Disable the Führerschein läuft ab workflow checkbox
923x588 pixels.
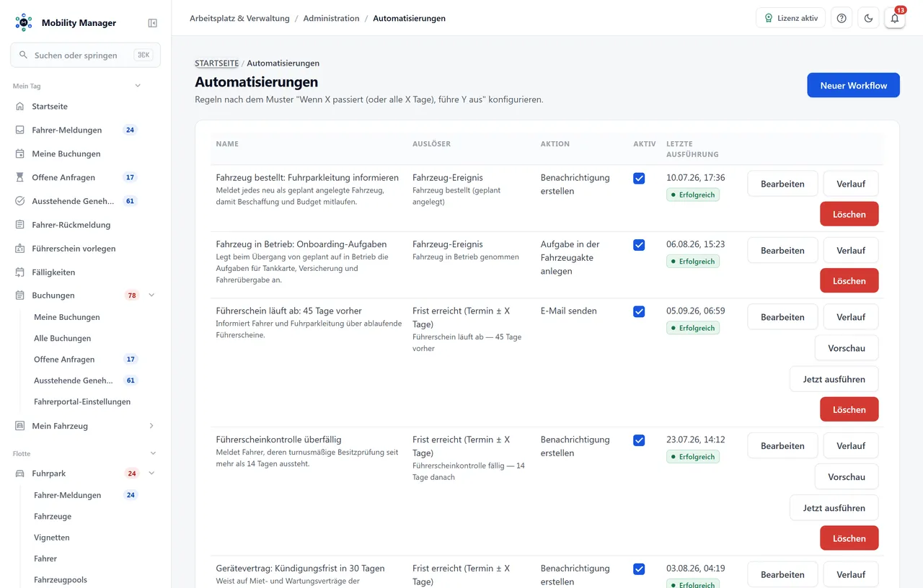(x=639, y=311)
